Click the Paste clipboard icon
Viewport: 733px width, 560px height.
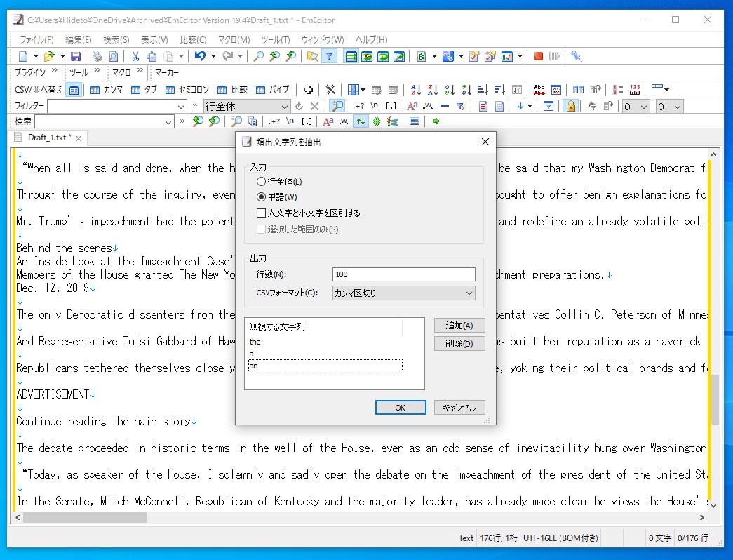pyautogui.click(x=168, y=57)
